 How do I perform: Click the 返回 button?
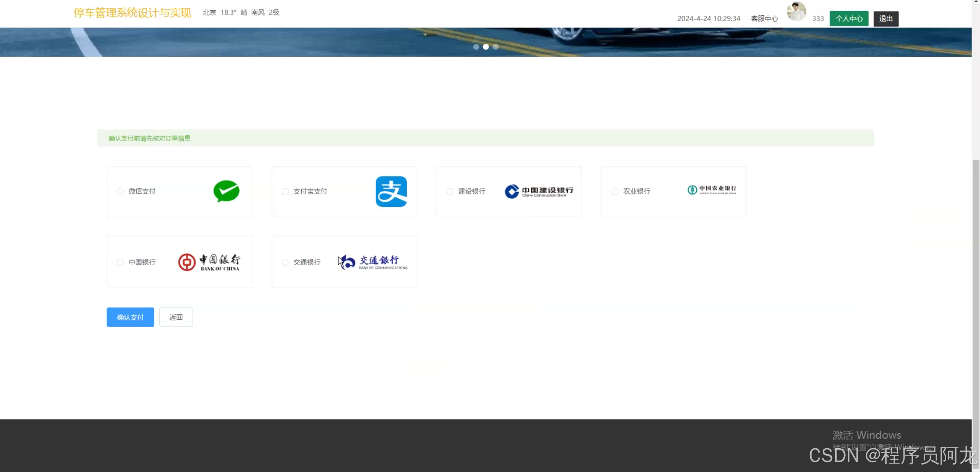tap(176, 317)
